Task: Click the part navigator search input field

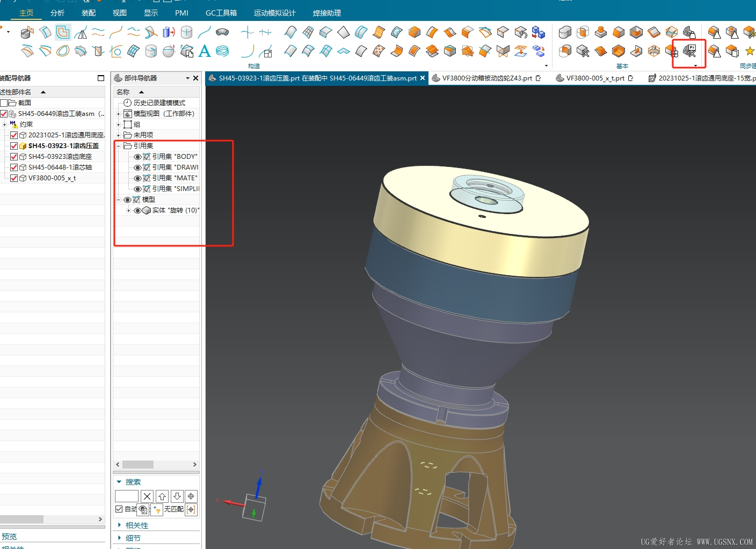Action: (x=127, y=496)
